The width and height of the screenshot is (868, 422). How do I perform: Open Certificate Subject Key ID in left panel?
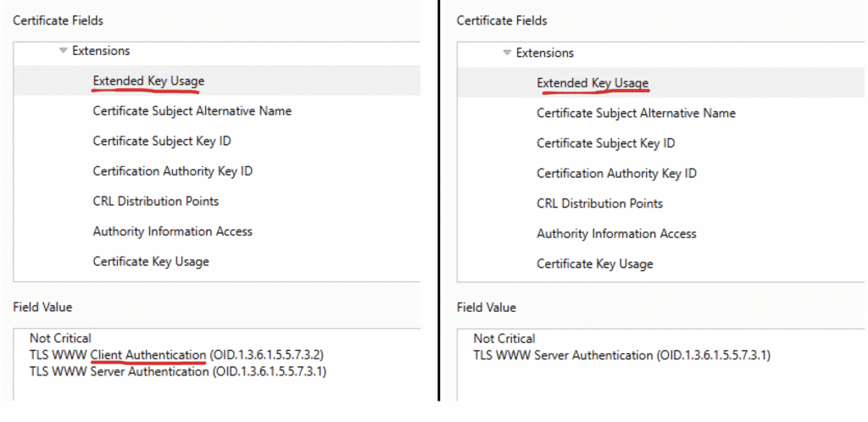(x=162, y=141)
